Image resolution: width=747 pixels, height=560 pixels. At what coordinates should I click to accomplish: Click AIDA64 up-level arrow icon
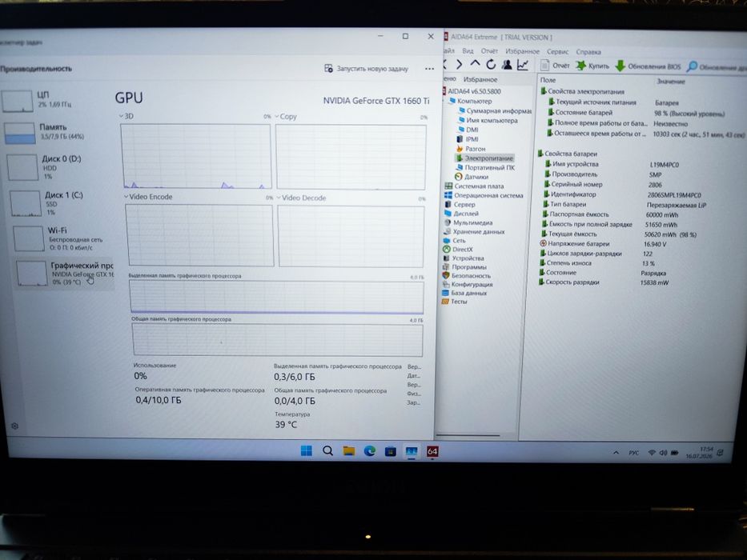(475, 64)
